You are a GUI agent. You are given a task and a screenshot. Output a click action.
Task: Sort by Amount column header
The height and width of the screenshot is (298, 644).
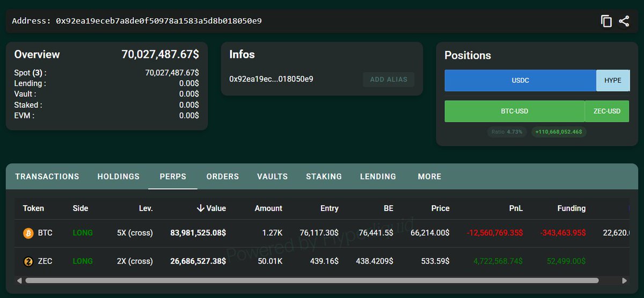coord(268,208)
